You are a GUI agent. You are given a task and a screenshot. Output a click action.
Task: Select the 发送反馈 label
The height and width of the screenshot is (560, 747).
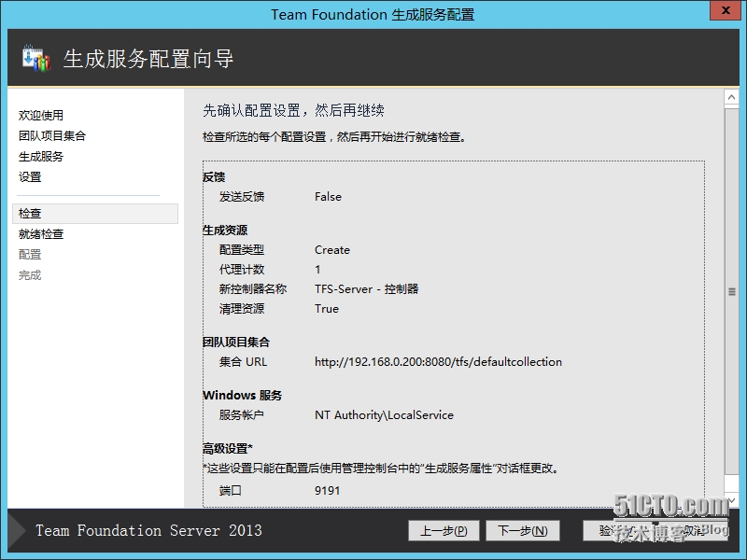242,197
